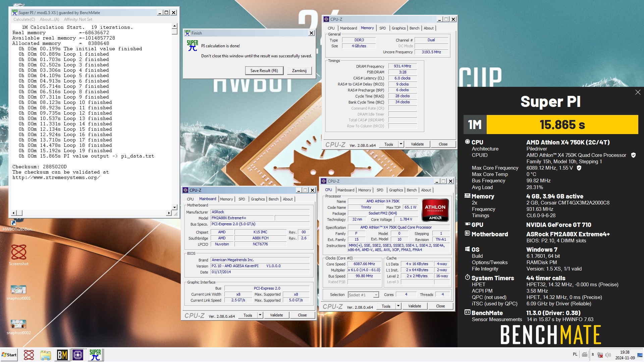This screenshot has height=362, width=644.
Task: Select Bench tab in CPU tab CPU-Z window
Action: [412, 190]
